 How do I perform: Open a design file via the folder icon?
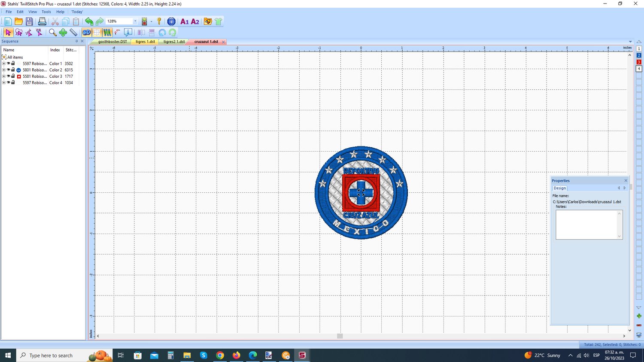click(18, 21)
